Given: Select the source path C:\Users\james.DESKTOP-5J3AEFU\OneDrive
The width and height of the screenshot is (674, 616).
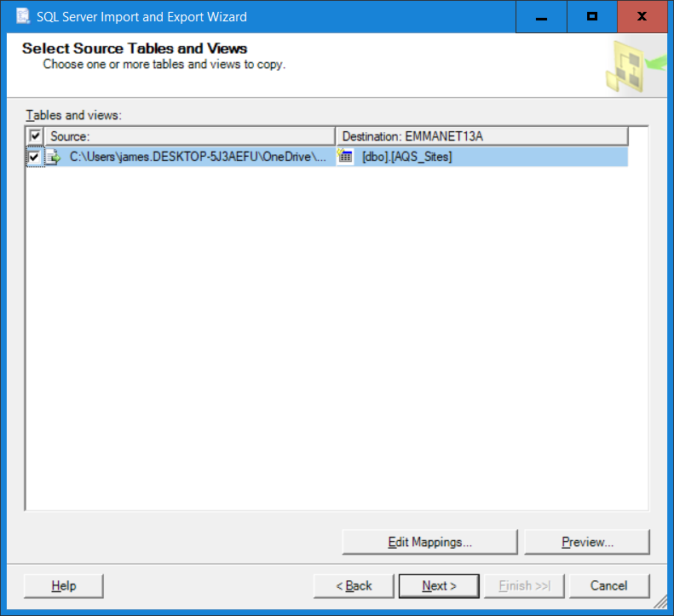Looking at the screenshot, I should coord(198,157).
